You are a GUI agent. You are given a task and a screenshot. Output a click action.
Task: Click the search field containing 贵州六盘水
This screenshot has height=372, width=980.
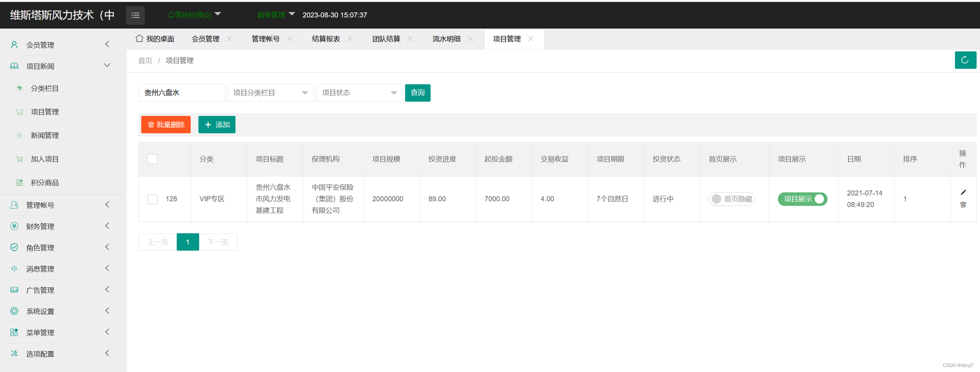pyautogui.click(x=182, y=93)
